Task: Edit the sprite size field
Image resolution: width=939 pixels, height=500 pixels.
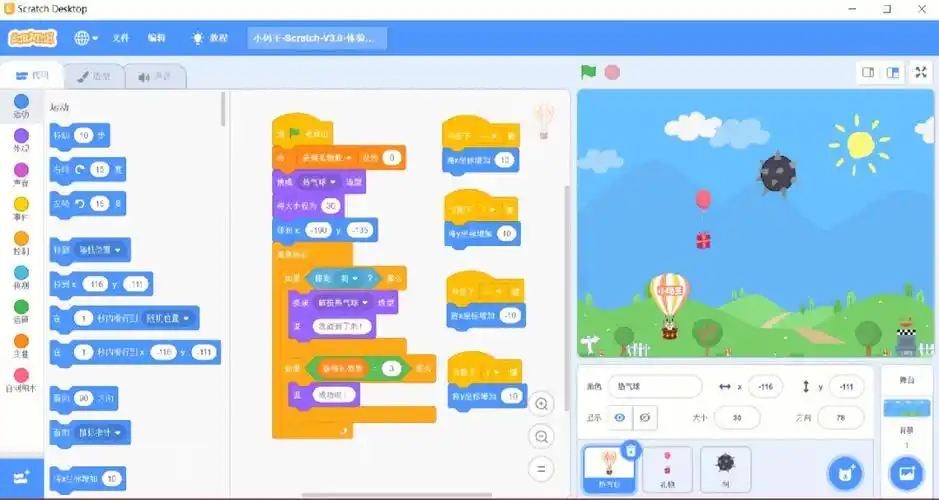Action: tap(737, 417)
